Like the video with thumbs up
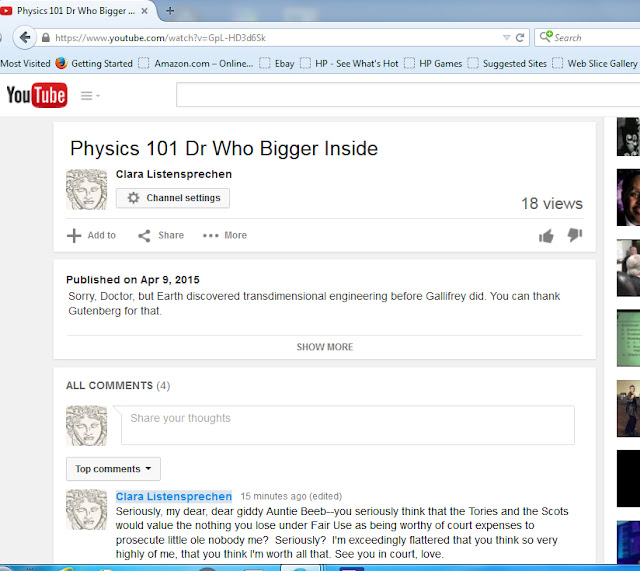 pyautogui.click(x=546, y=236)
